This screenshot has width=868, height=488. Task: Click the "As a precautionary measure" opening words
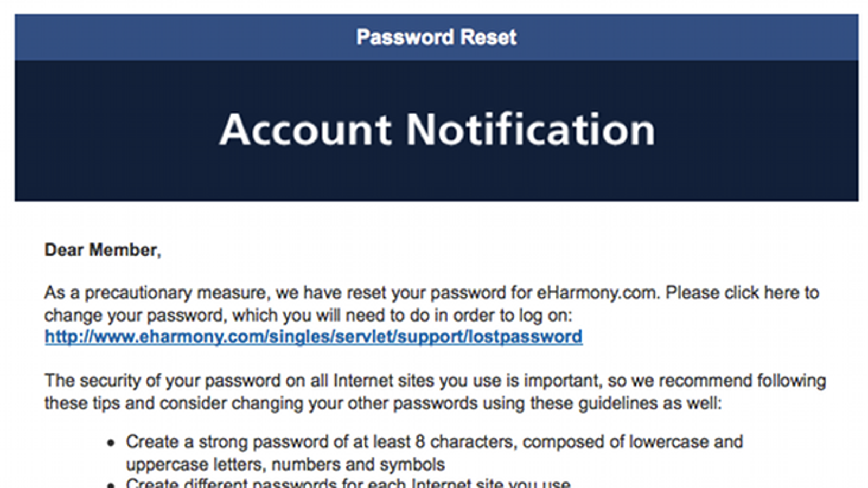point(155,293)
